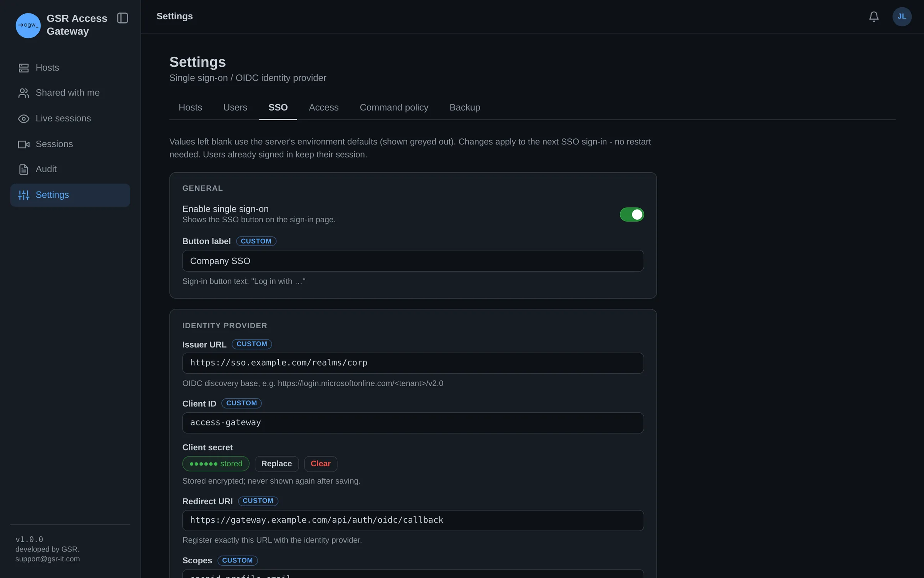Click the support@gsr-it.com email text
The image size is (924, 578).
click(x=48, y=559)
